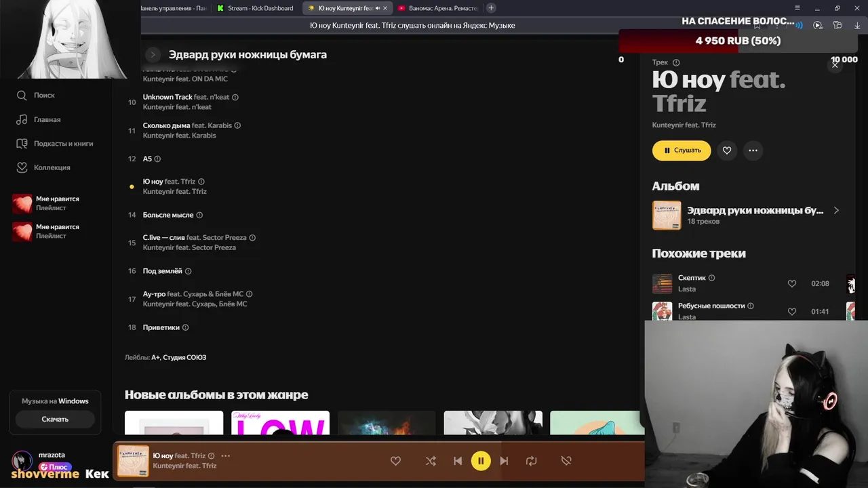Switch to Stream - Kick Dashboard tab

coord(256,8)
